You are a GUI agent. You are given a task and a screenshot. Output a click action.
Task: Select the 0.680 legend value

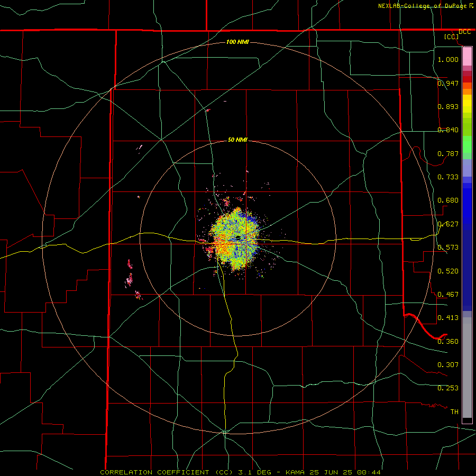[x=448, y=200]
